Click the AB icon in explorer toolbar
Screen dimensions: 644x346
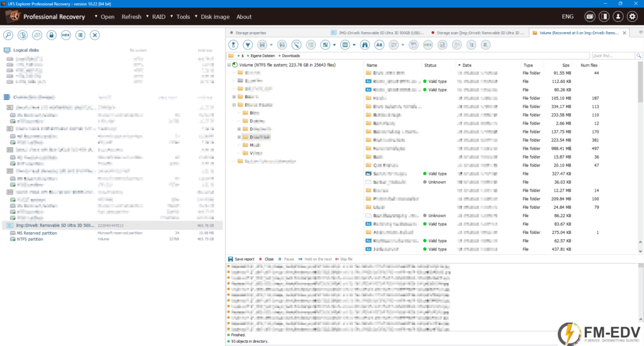[x=379, y=45]
